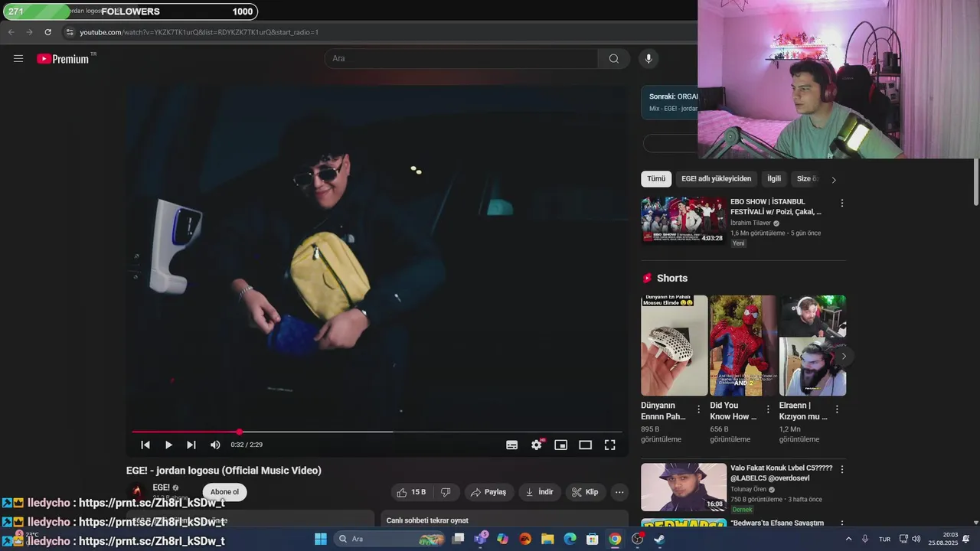980x551 pixels.
Task: Start voice search with microphone icon
Action: [x=648, y=59]
